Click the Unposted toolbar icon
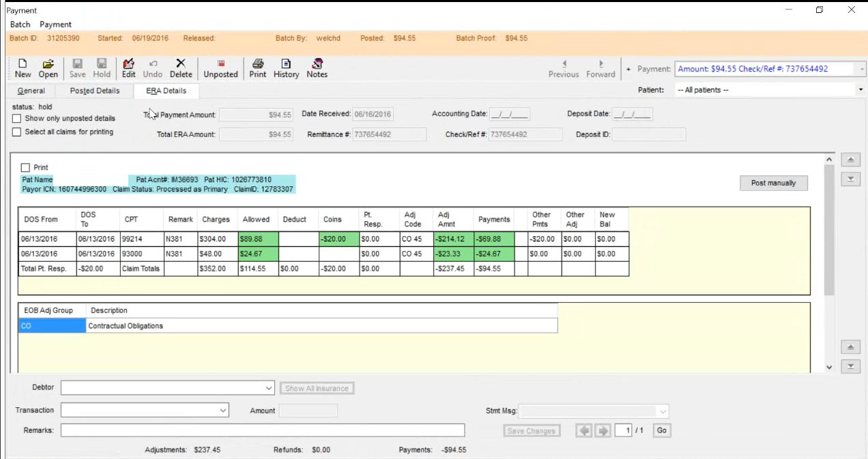 (220, 68)
